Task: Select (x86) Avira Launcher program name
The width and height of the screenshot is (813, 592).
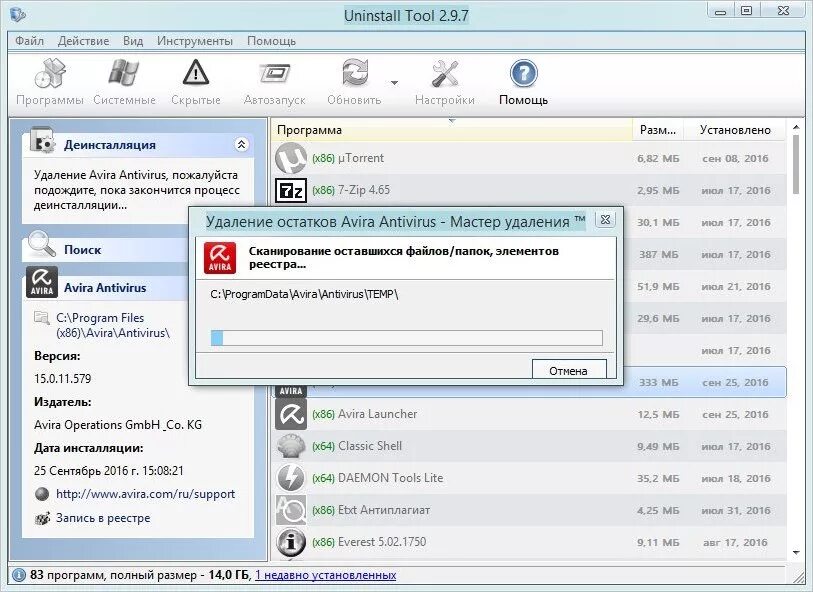Action: 365,414
